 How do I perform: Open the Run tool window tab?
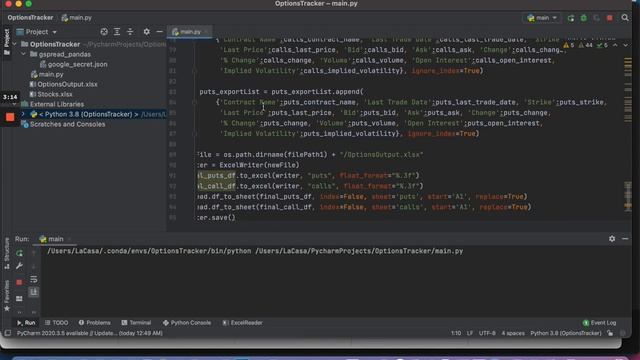click(x=26, y=322)
